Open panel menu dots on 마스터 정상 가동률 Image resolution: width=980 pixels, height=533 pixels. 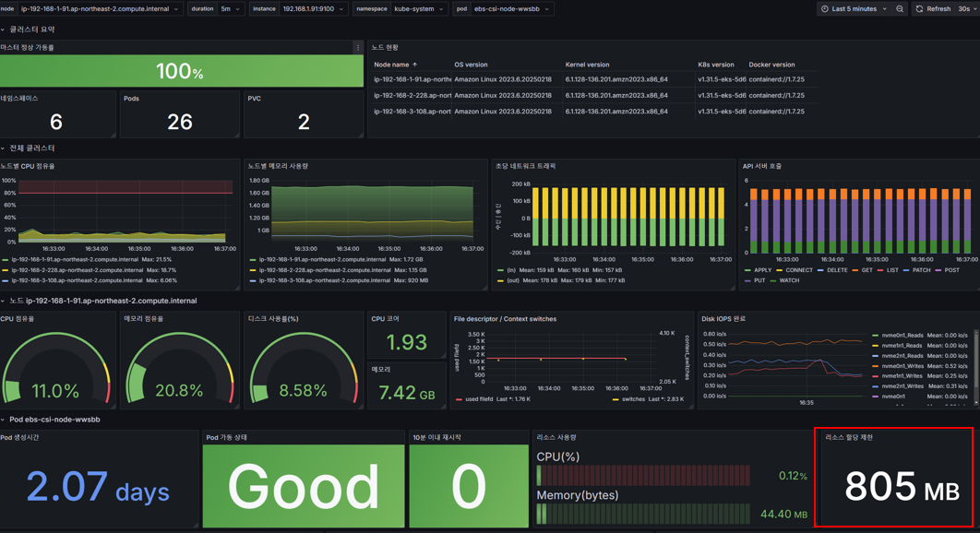tap(357, 47)
